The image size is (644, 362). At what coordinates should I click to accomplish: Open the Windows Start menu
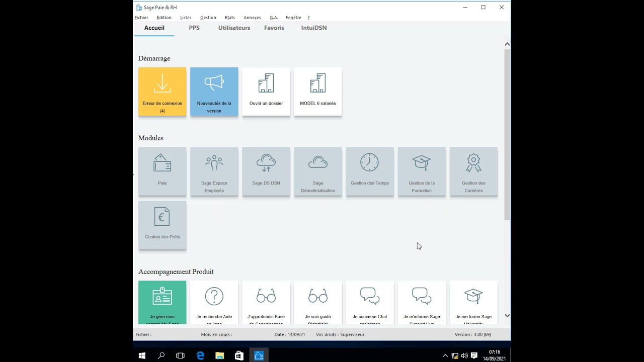142,355
